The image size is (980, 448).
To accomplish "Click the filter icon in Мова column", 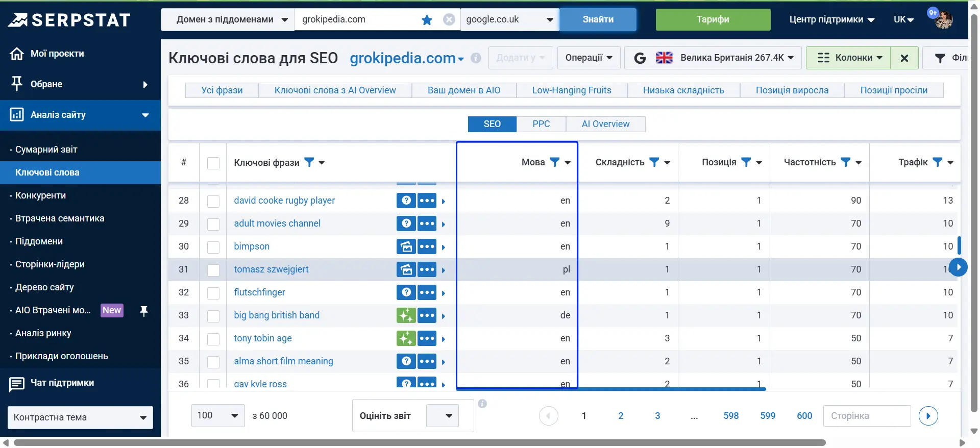I will coord(555,162).
